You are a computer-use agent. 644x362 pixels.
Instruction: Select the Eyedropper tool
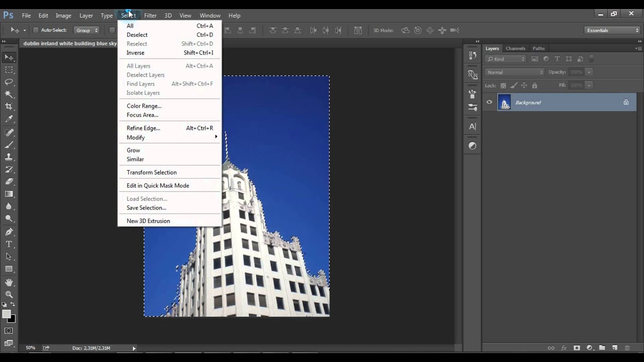coord(9,119)
